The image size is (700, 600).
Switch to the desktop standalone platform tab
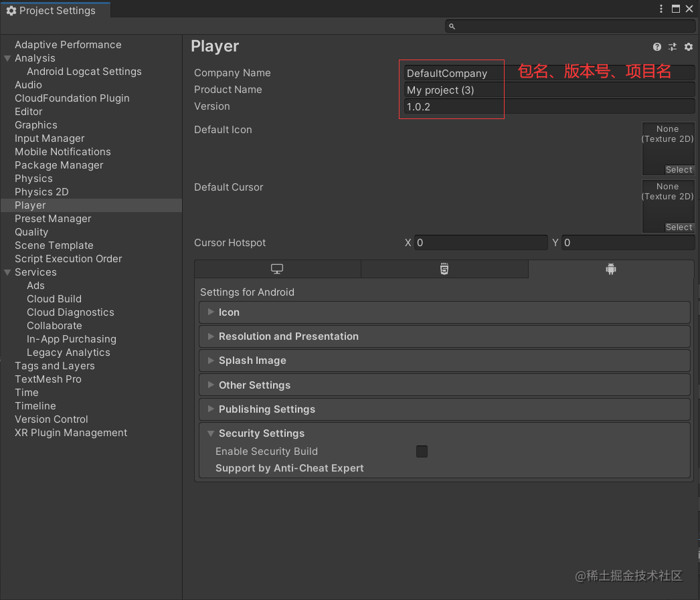(x=277, y=269)
